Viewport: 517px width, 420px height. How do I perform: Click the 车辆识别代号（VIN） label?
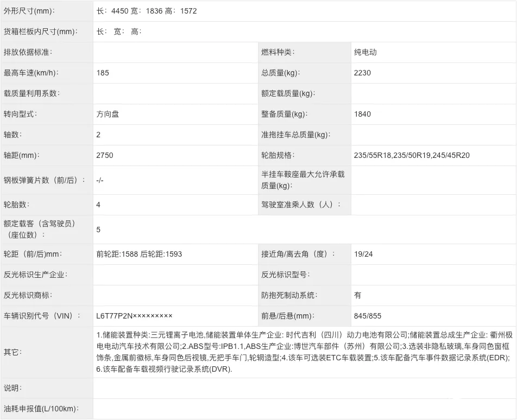coord(41,316)
